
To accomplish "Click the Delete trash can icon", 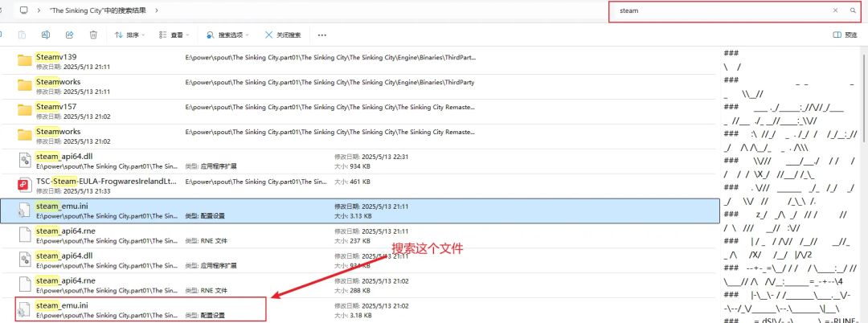I will pos(94,35).
